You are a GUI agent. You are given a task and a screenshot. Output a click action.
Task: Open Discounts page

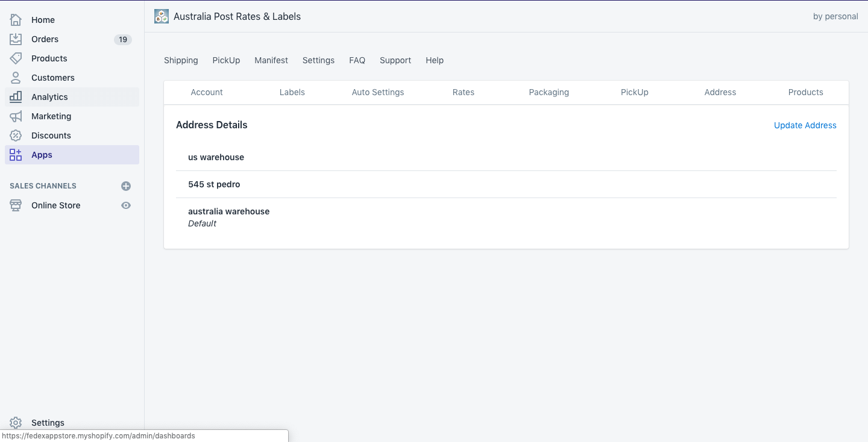51,135
